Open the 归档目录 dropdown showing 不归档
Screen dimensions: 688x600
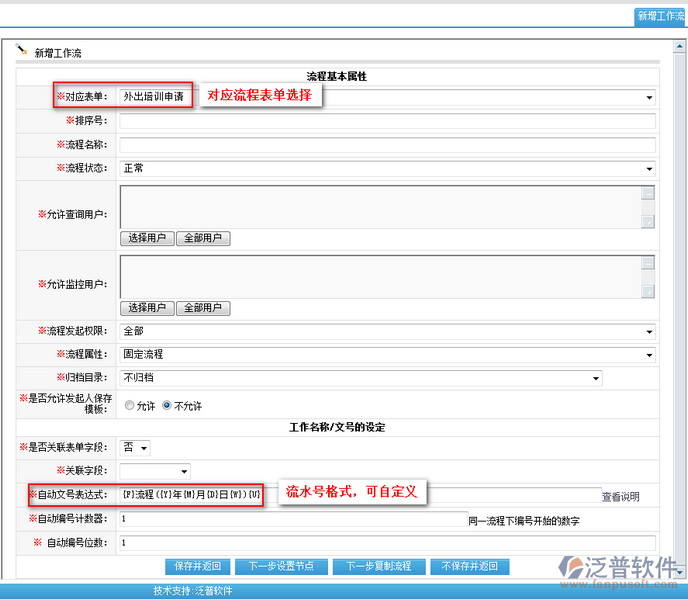pos(361,378)
